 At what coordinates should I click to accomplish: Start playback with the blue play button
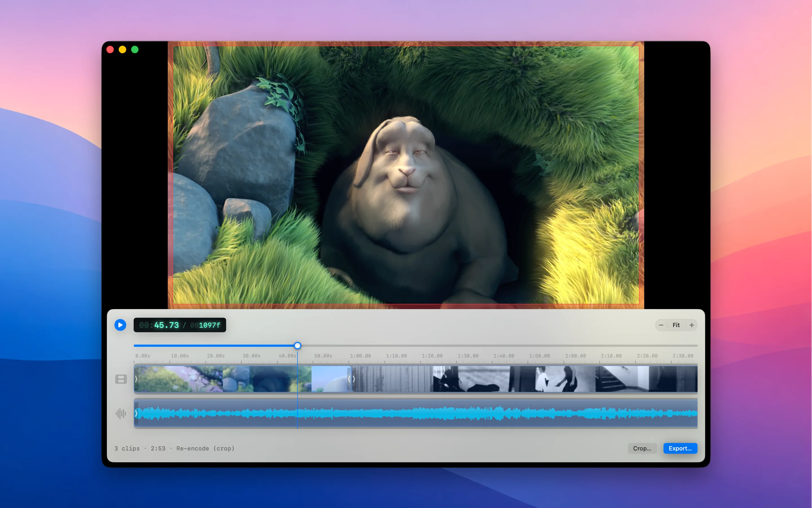[120, 325]
